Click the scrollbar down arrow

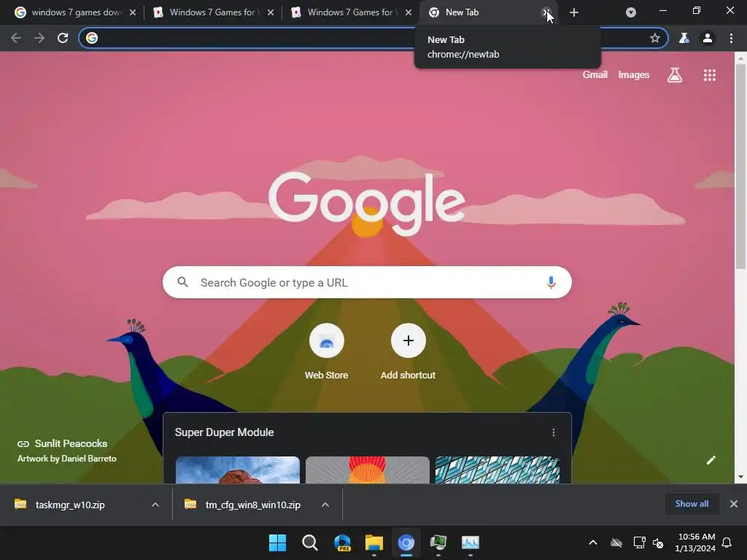(x=740, y=477)
